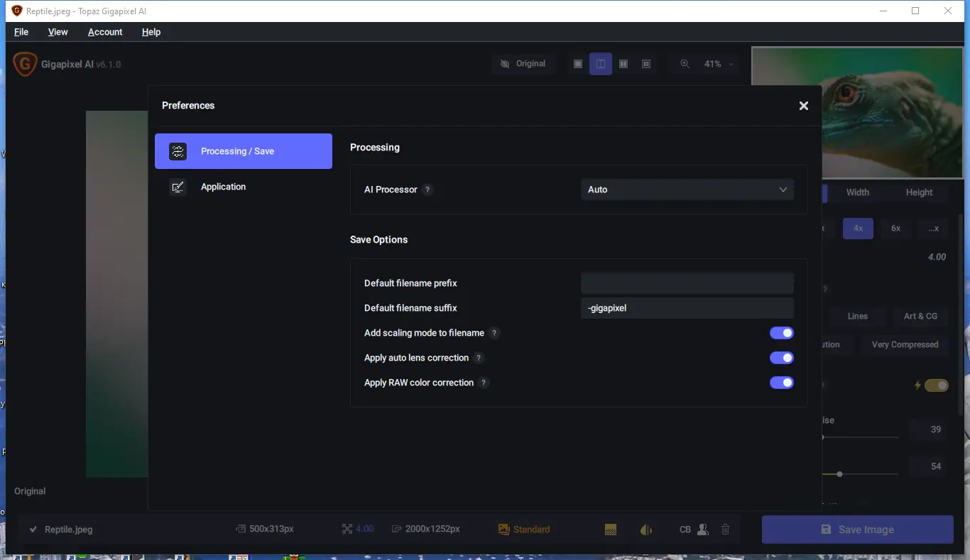Image resolution: width=970 pixels, height=560 pixels.
Task: Click the zoom magnifier icon
Action: (685, 64)
